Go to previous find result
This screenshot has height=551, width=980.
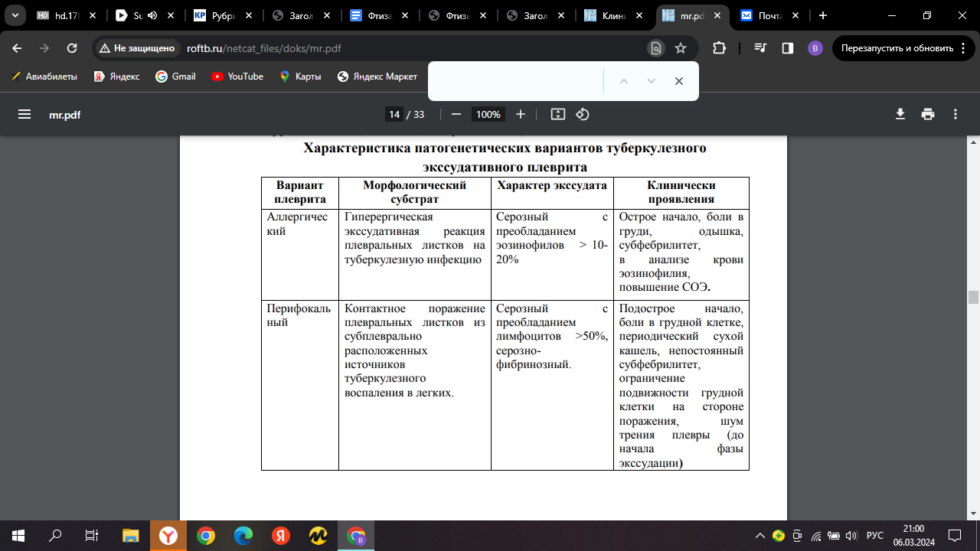tap(623, 81)
